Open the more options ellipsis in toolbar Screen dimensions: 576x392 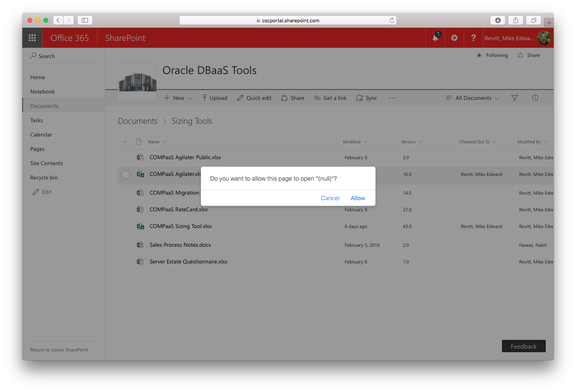coord(392,98)
